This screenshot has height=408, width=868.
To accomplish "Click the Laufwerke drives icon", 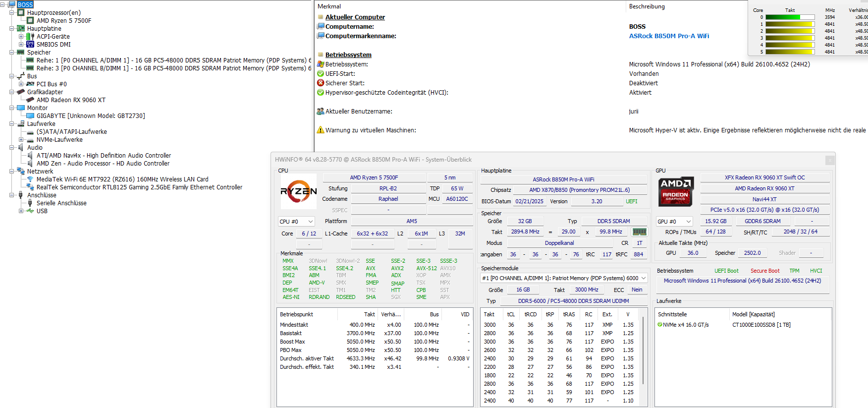I will [x=21, y=123].
